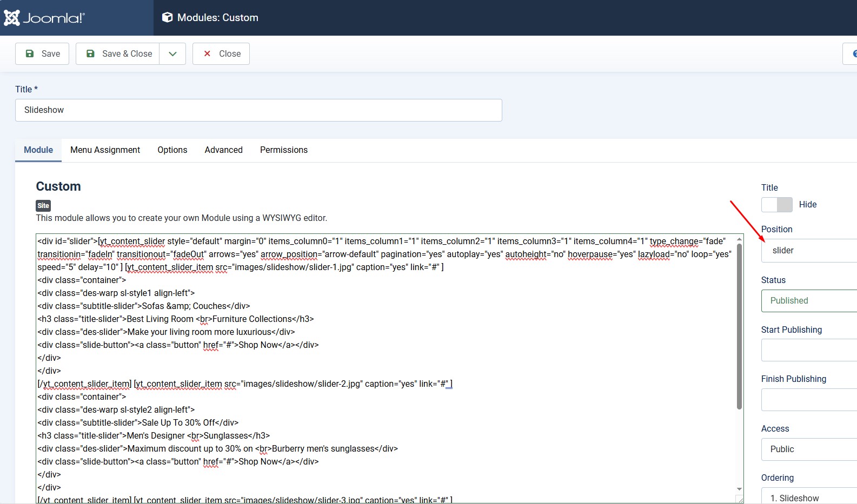Toggle the Title Hide switch
The height and width of the screenshot is (504, 857).
point(777,205)
